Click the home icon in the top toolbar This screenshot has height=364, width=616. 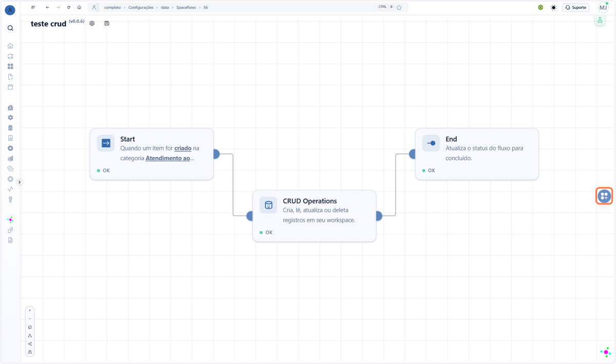(79, 8)
